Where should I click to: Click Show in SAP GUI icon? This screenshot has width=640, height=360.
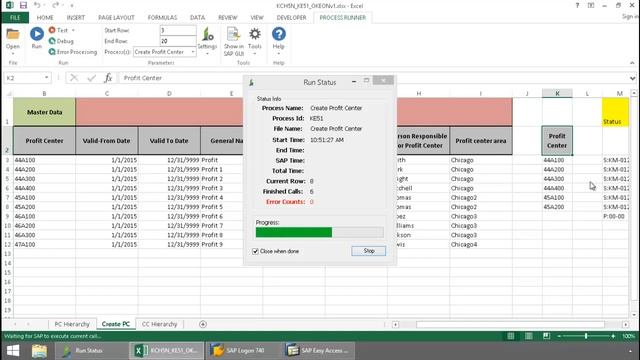pos(233,41)
